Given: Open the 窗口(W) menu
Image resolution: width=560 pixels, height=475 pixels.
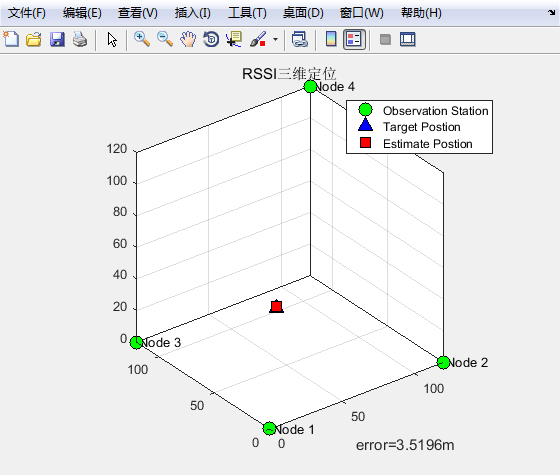Looking at the screenshot, I should point(362,13).
